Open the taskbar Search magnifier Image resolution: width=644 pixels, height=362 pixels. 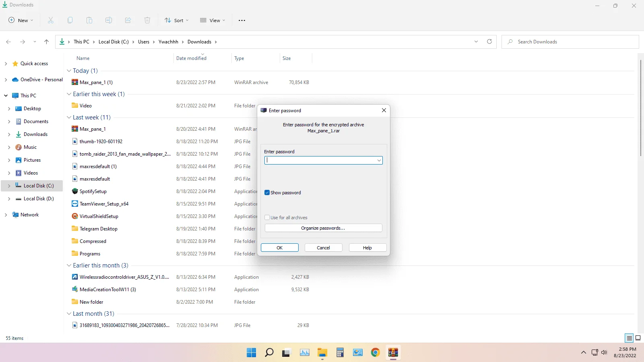(x=269, y=353)
